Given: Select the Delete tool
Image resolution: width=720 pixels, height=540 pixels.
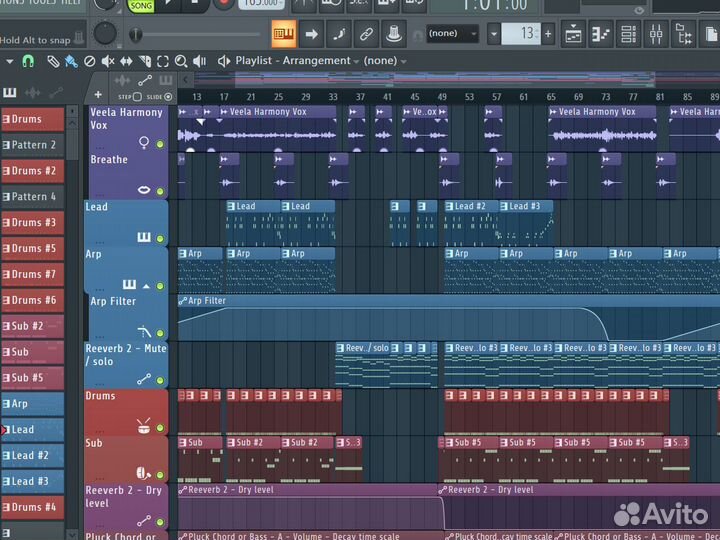Looking at the screenshot, I should coord(90,61).
